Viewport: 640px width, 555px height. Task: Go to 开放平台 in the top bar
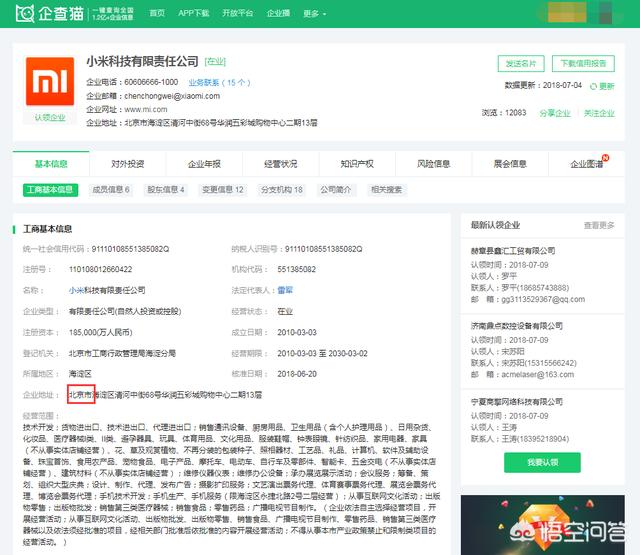pyautogui.click(x=238, y=13)
